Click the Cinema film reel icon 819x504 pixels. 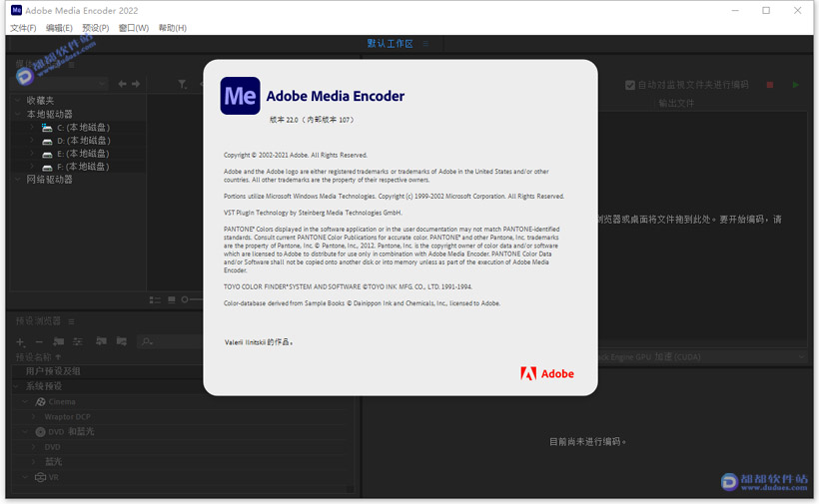pos(40,402)
